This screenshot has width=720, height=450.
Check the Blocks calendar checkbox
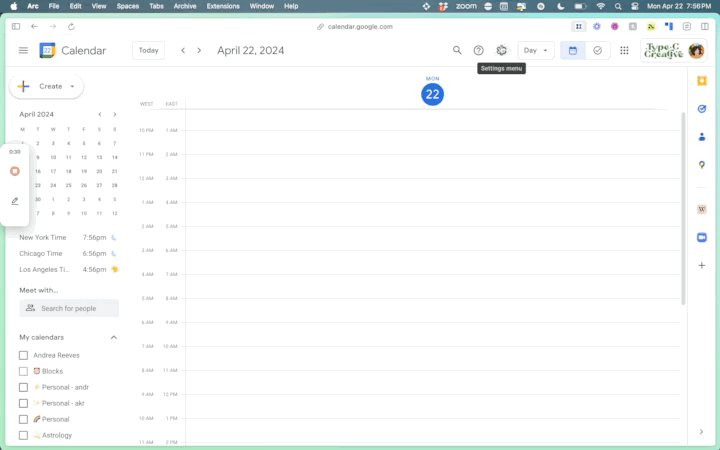point(24,371)
